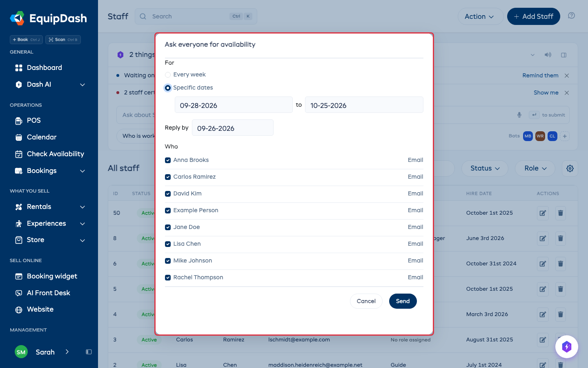Click the end date field 10-25-2026

pyautogui.click(x=364, y=105)
